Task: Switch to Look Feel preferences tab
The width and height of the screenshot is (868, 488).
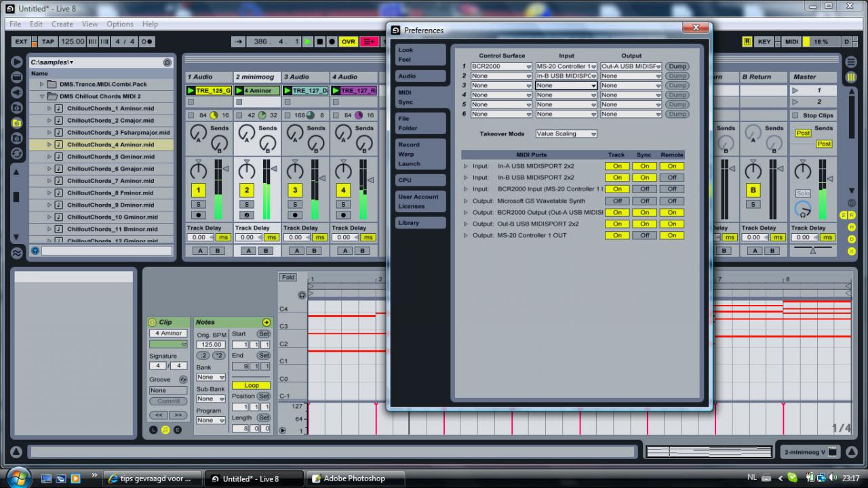Action: click(x=420, y=55)
